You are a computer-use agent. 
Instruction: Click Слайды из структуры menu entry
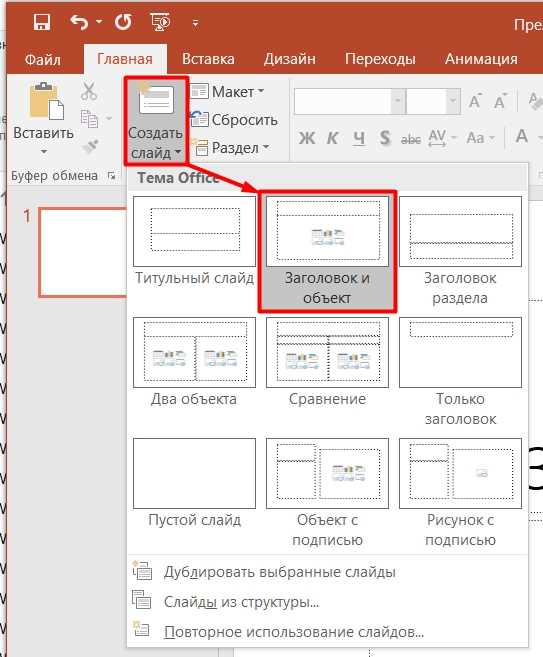(x=327, y=602)
